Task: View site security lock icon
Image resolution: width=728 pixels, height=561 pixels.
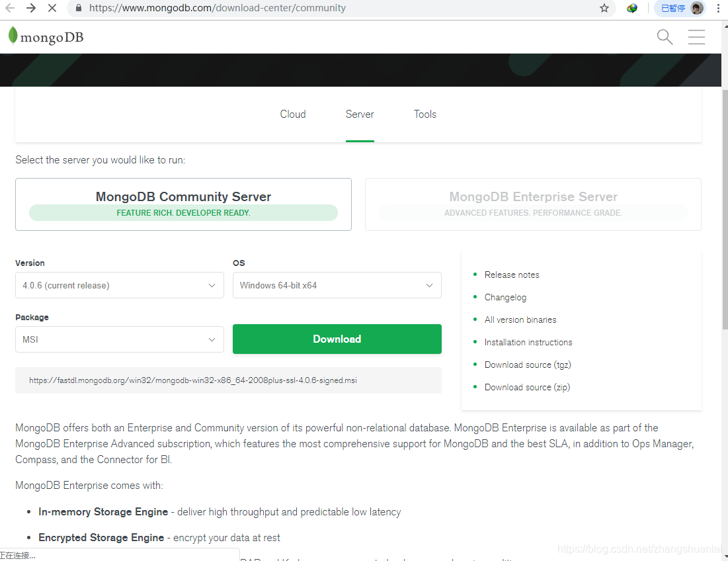Action: [x=79, y=8]
